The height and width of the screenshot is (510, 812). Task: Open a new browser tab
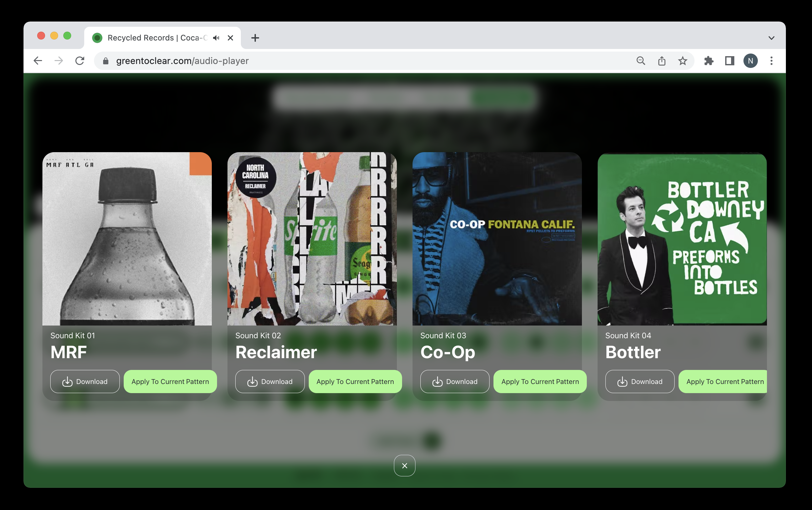click(255, 38)
